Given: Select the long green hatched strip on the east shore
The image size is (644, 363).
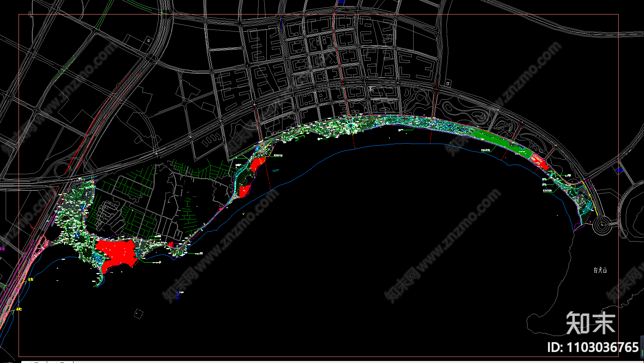Looking at the screenshot, I should coord(500,142).
